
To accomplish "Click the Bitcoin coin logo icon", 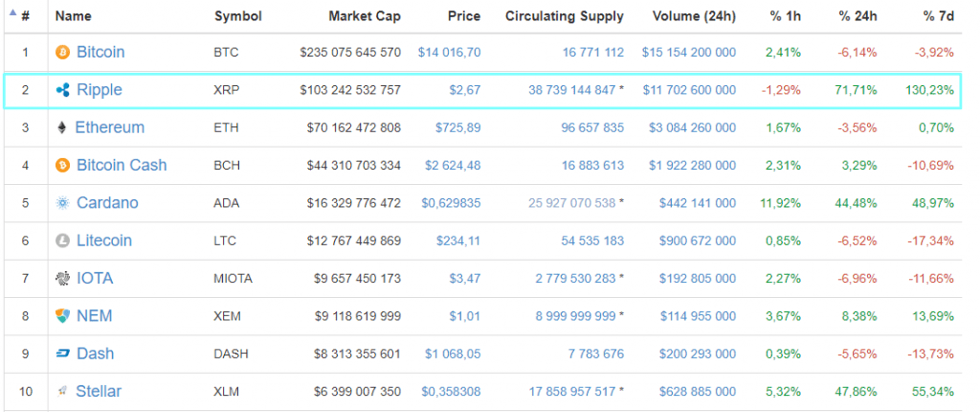I will 63,52.
